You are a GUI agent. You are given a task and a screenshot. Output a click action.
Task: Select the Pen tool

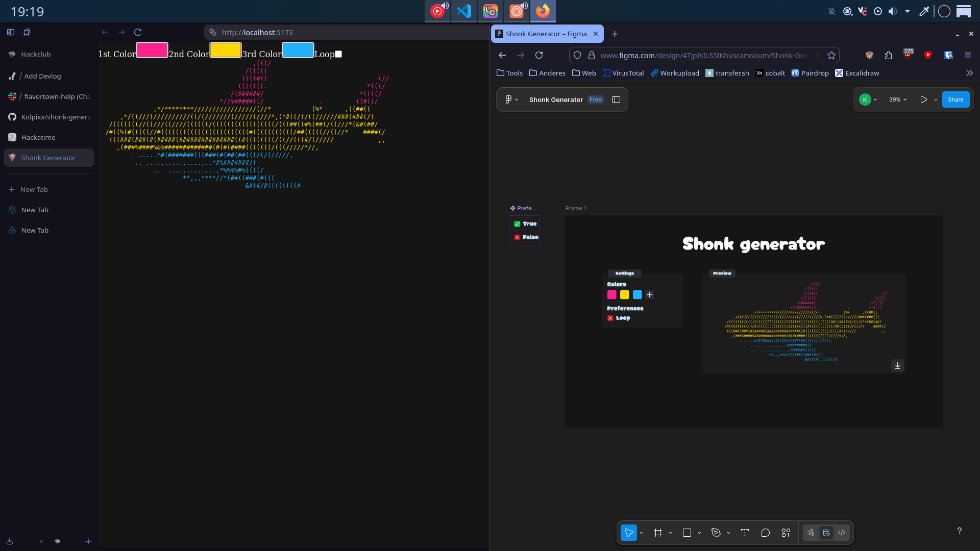[716, 533]
